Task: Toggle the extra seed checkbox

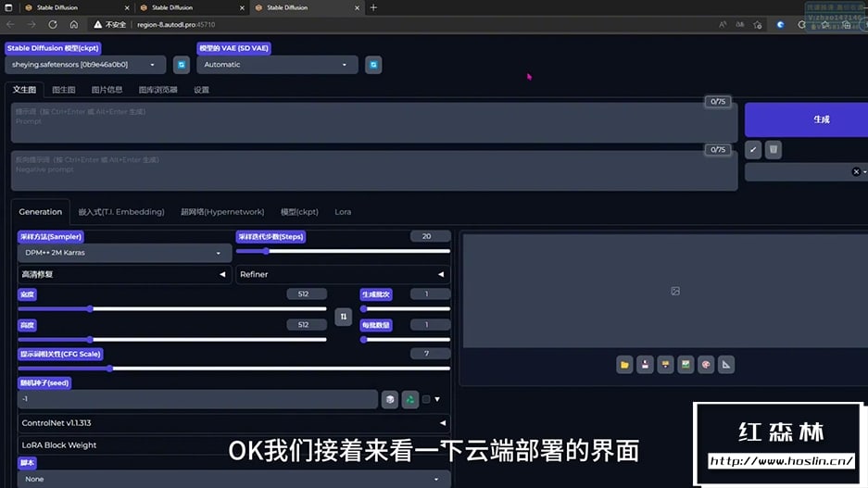Action: [426, 399]
